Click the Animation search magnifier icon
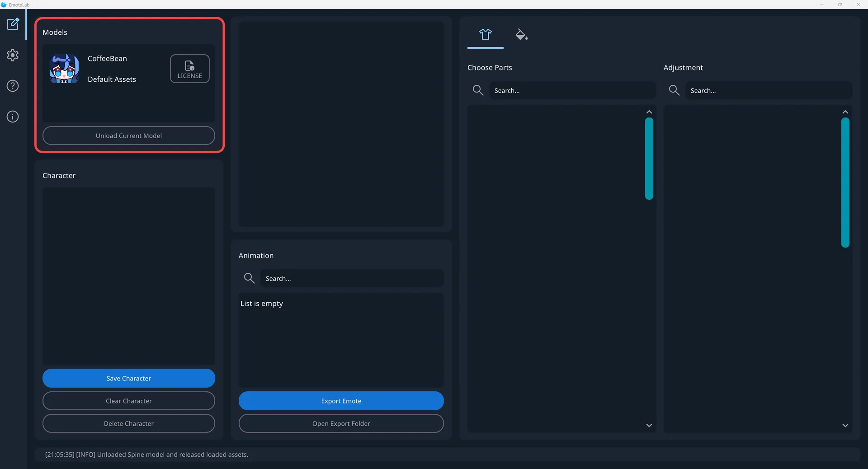The height and width of the screenshot is (469, 868). 249,278
